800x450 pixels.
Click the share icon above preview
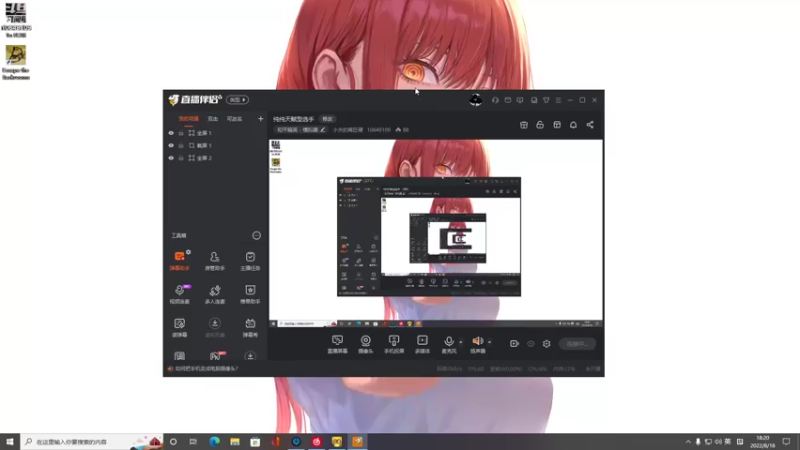590,124
